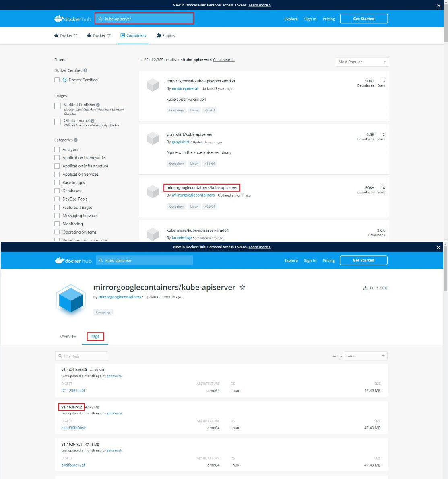Tick the Docker Certified checkbox
The image size is (448, 479).
[x=57, y=80]
